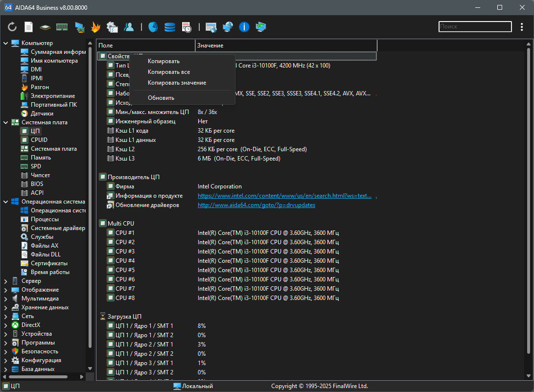Click the Значение column header
Viewport: 534px width, 392px height.
[x=286, y=46]
